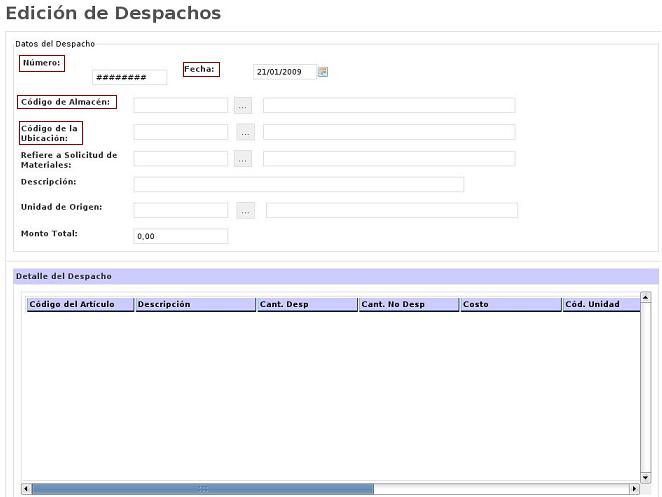
Task: Click the Número input field
Action: (x=129, y=78)
